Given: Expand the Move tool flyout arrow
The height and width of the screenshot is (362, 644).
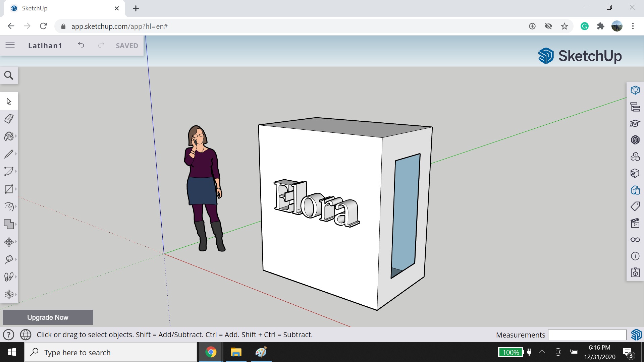Looking at the screenshot, I should [x=16, y=242].
